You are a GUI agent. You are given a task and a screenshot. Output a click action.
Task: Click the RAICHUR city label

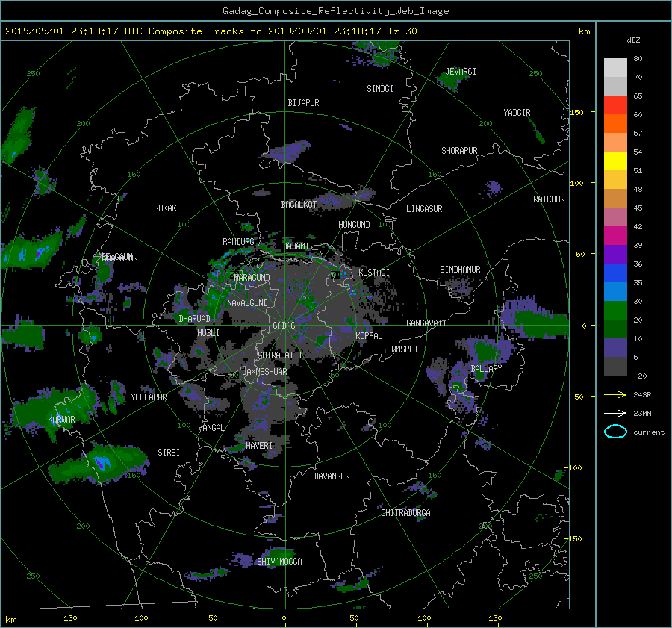pos(549,199)
